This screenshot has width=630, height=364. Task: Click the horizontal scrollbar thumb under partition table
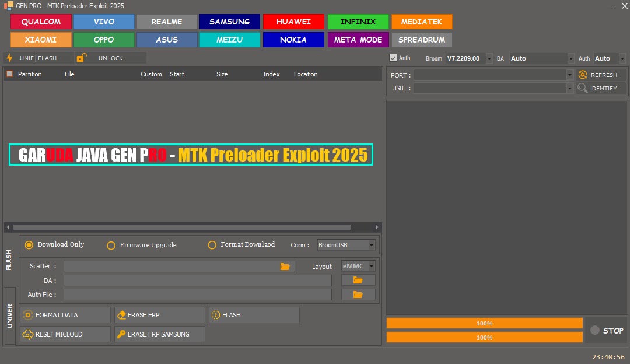tap(181, 228)
